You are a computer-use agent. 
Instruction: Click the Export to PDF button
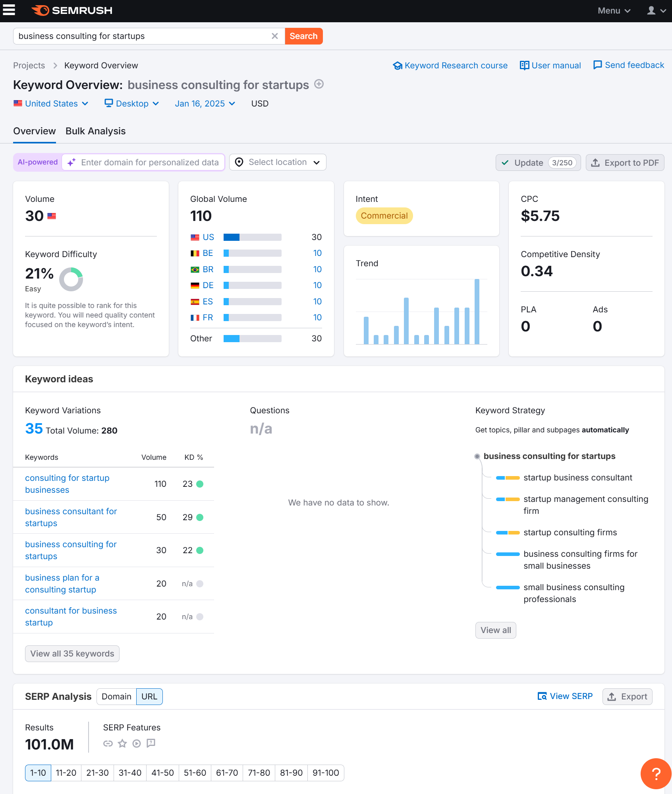625,162
